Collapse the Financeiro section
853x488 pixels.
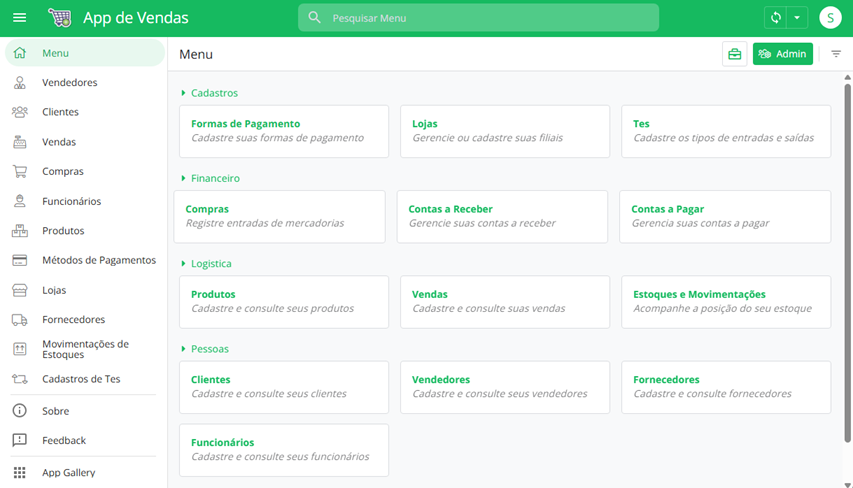pos(184,178)
